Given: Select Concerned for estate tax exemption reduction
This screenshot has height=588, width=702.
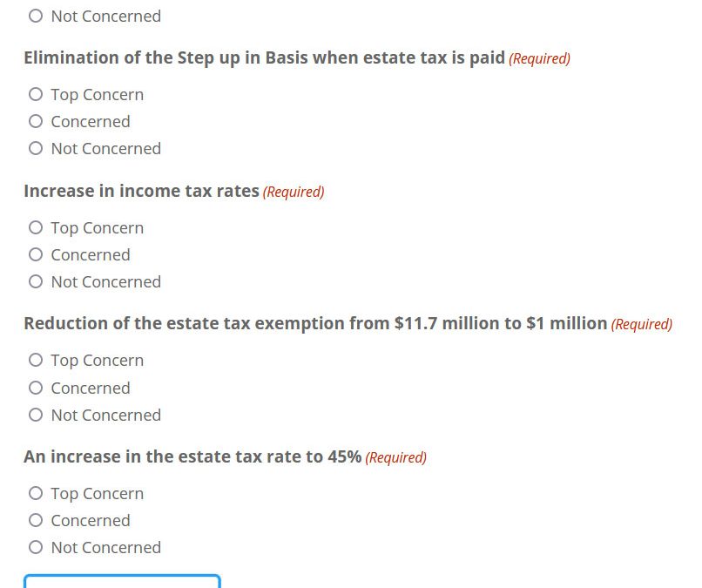Looking at the screenshot, I should [x=36, y=388].
